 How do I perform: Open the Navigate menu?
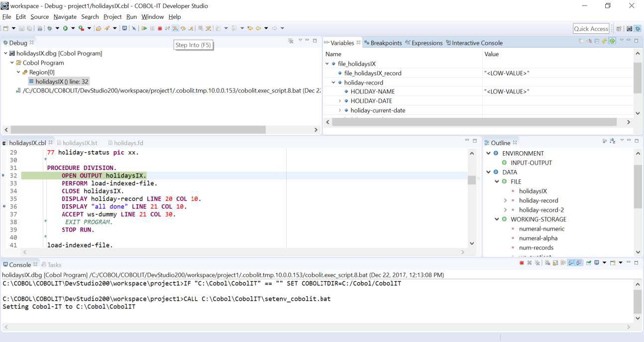65,16
